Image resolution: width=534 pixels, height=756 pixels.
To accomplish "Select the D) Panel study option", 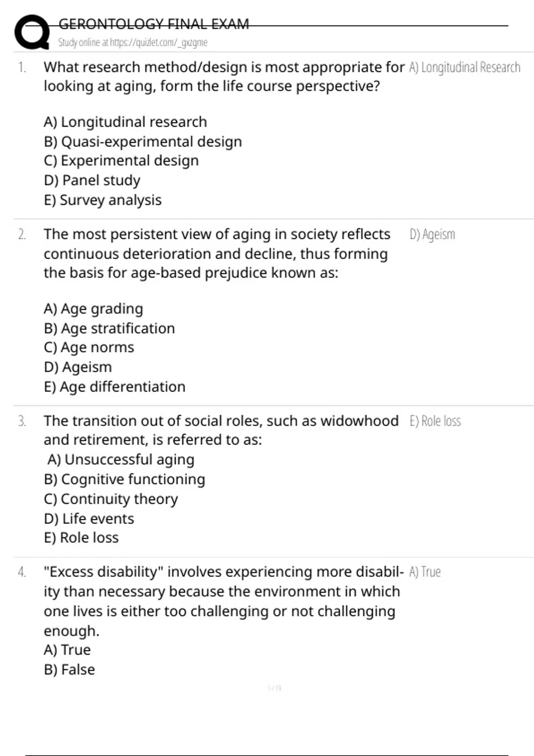I will (92, 180).
